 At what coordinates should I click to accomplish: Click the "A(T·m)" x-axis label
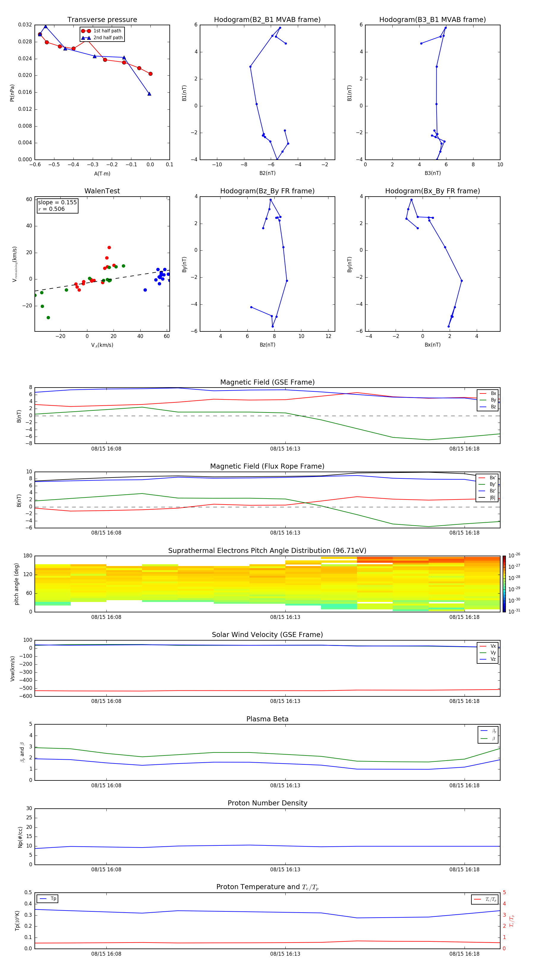coord(102,174)
